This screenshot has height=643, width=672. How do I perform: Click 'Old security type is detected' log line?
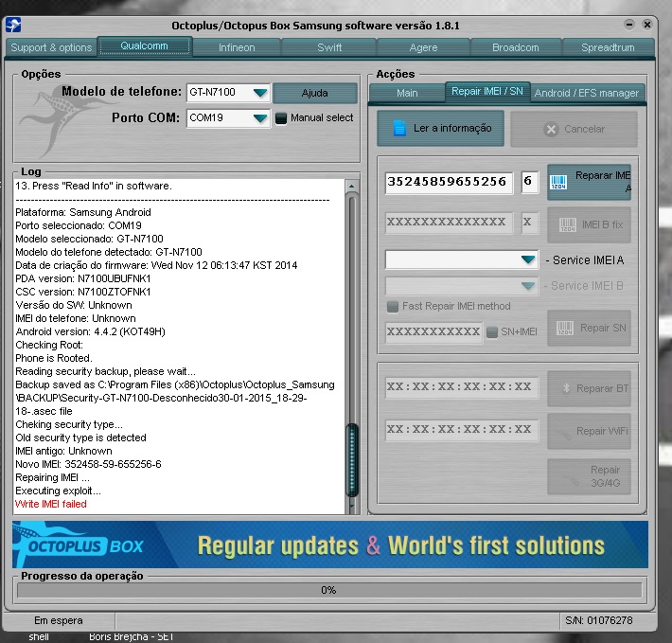(x=81, y=438)
